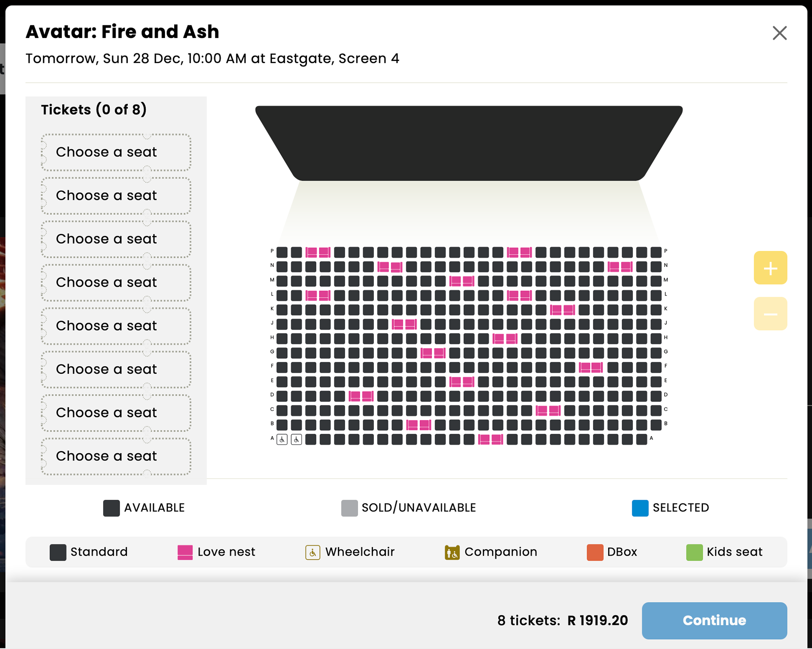Click the blue SELECTED legend swatch
Viewport: 812px width, 649px height.
tap(639, 508)
